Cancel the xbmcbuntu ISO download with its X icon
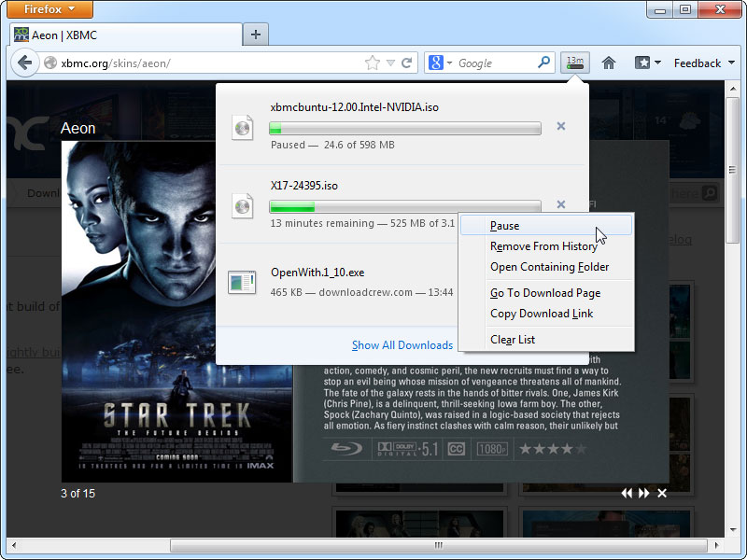This screenshot has width=747, height=560. click(560, 126)
